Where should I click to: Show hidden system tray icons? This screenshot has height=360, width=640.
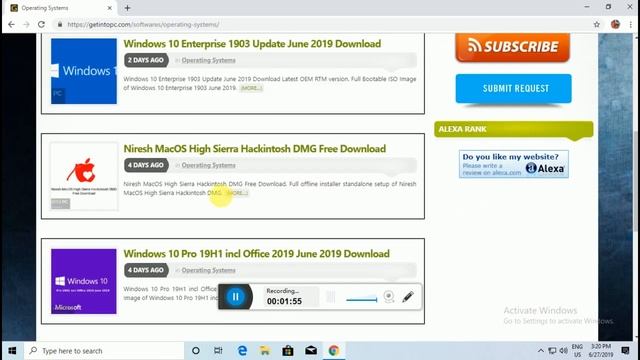pos(541,351)
